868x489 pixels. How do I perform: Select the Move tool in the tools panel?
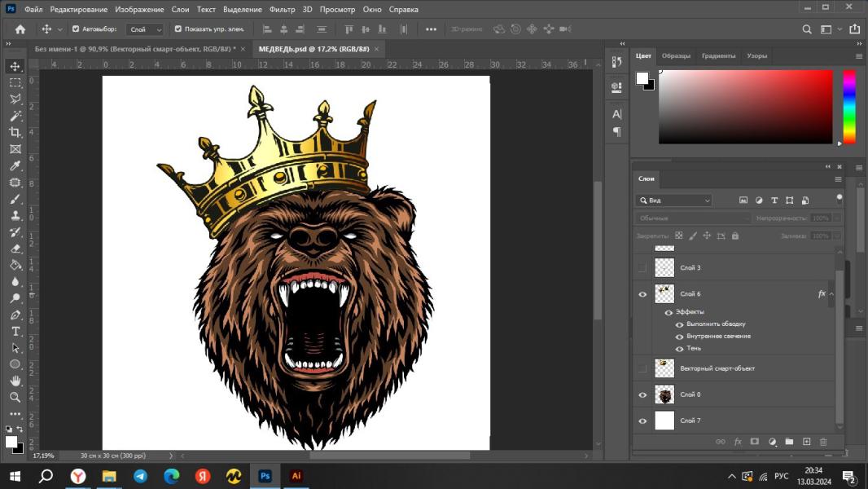pos(15,67)
